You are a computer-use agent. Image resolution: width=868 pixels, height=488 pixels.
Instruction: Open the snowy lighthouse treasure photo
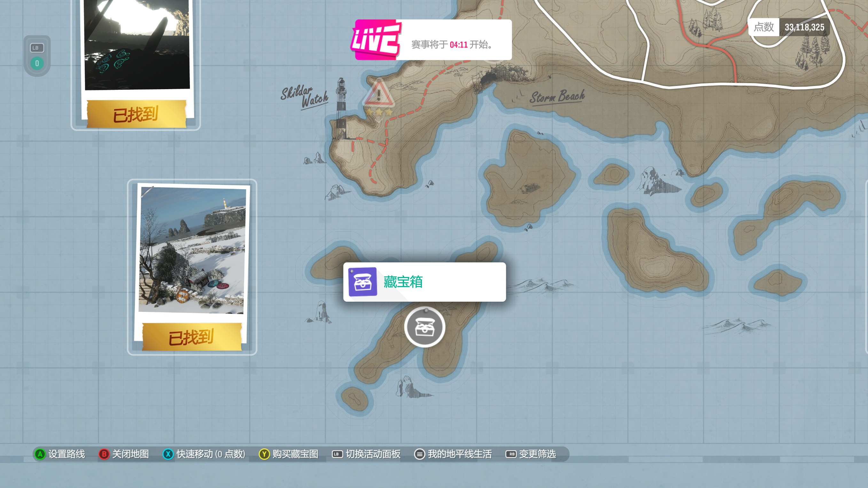tap(192, 250)
